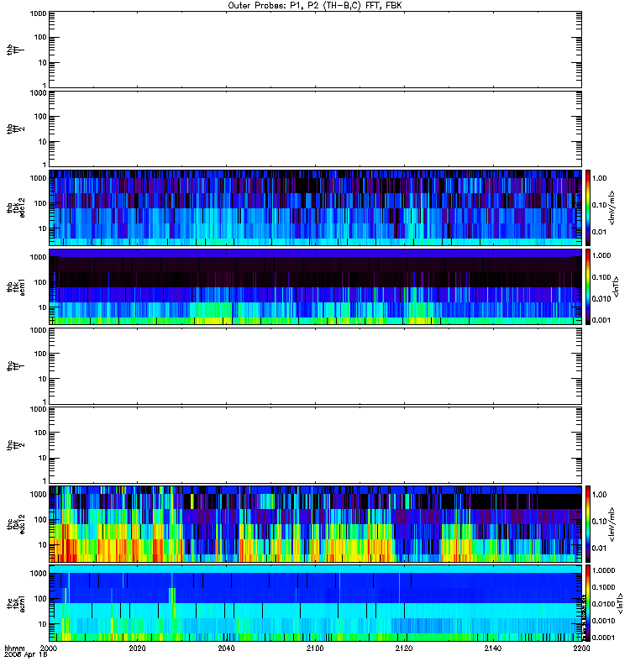Select the empty thb fff 2 panel
This screenshot has width=630, height=672.
(316, 129)
